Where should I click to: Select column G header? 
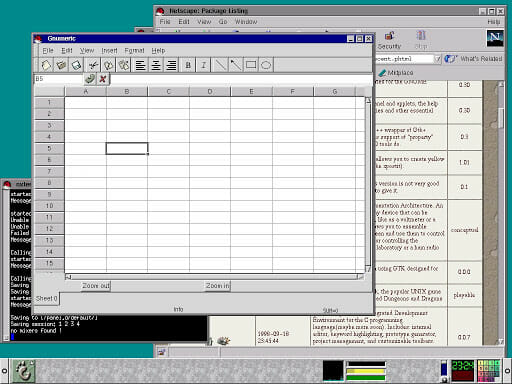click(334, 91)
